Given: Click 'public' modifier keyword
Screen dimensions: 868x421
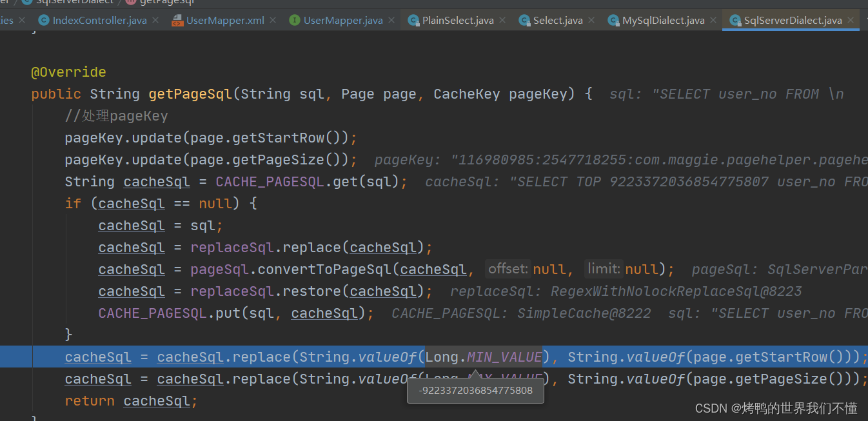Looking at the screenshot, I should [x=56, y=94].
